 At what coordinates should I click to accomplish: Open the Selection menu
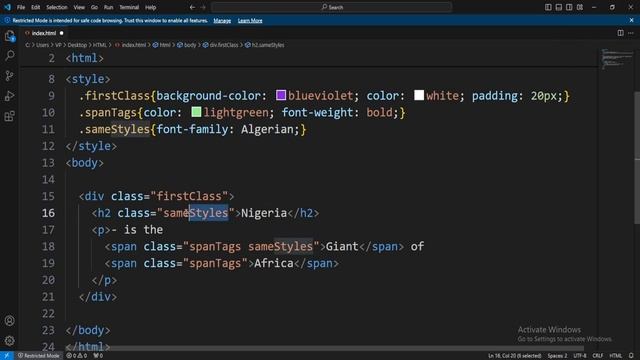click(x=56, y=7)
